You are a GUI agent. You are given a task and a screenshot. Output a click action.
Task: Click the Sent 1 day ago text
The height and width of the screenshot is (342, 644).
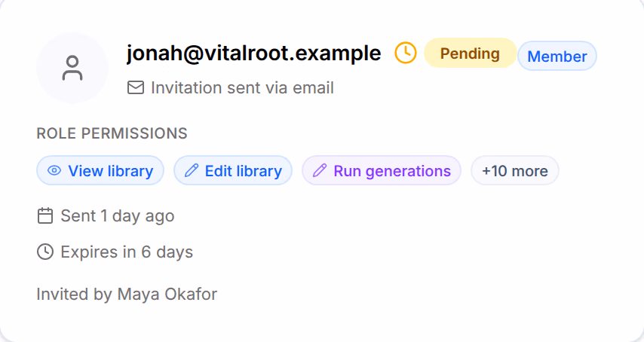tap(118, 216)
